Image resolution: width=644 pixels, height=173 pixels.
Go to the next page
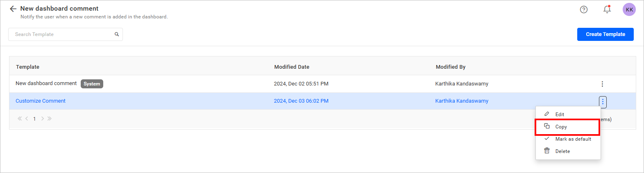click(42, 119)
